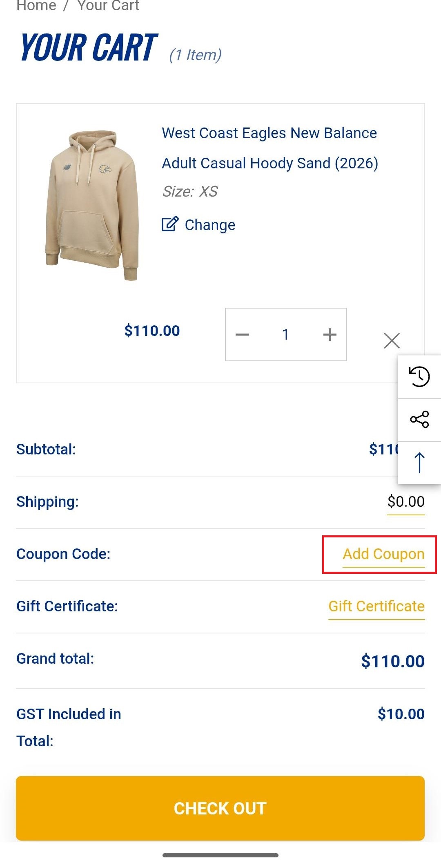
Task: Open recently viewed history icon
Action: (x=419, y=377)
